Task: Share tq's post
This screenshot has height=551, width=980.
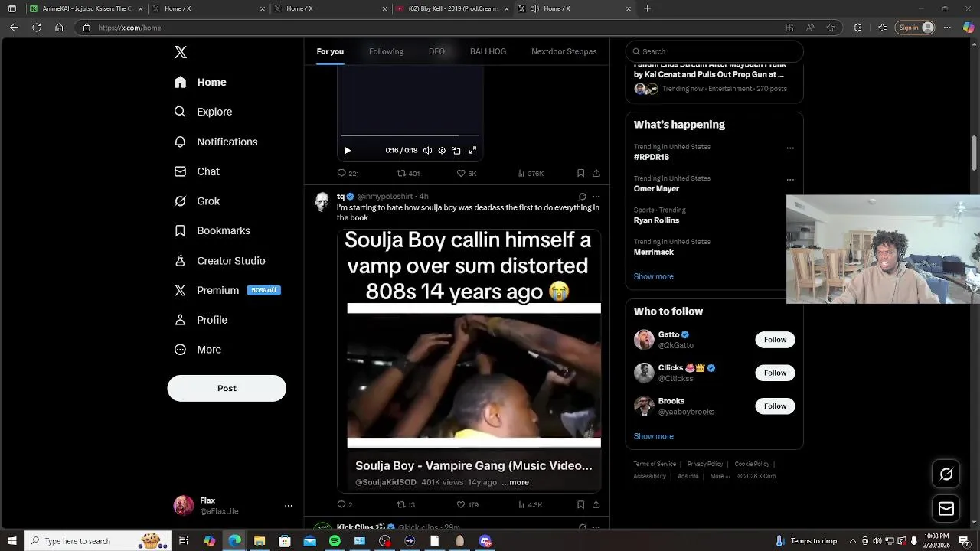Action: click(596, 505)
